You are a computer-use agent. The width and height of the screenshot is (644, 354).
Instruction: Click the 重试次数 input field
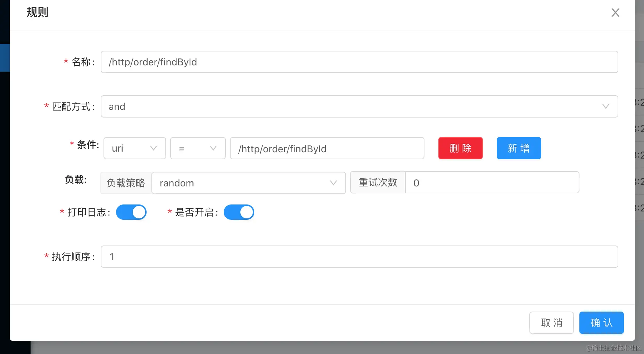(492, 182)
